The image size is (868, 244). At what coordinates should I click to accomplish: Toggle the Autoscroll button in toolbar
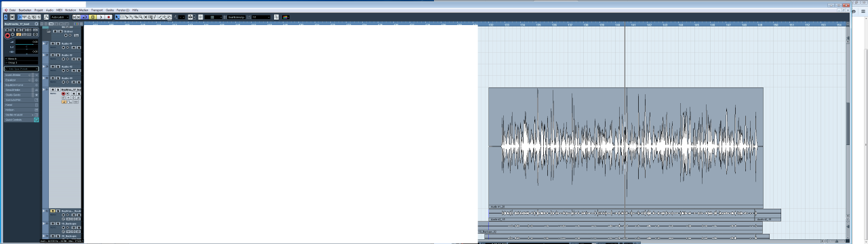(x=190, y=17)
